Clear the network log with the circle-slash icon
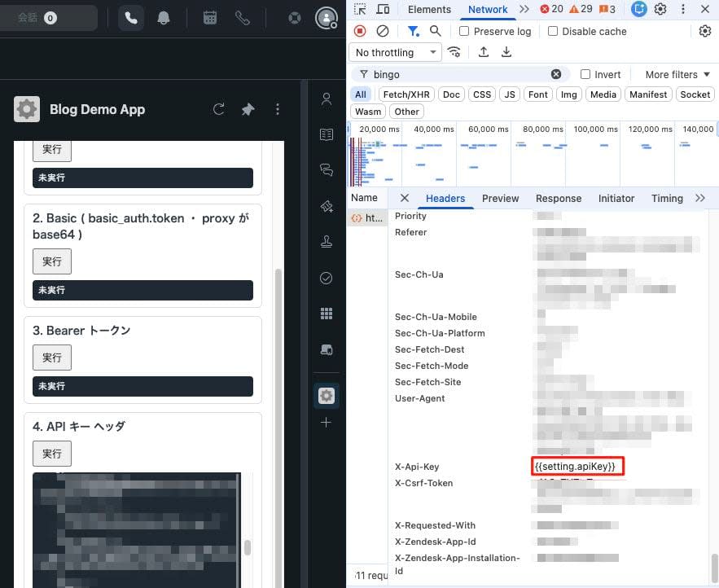Viewport: 719px width, 588px height. point(383,31)
